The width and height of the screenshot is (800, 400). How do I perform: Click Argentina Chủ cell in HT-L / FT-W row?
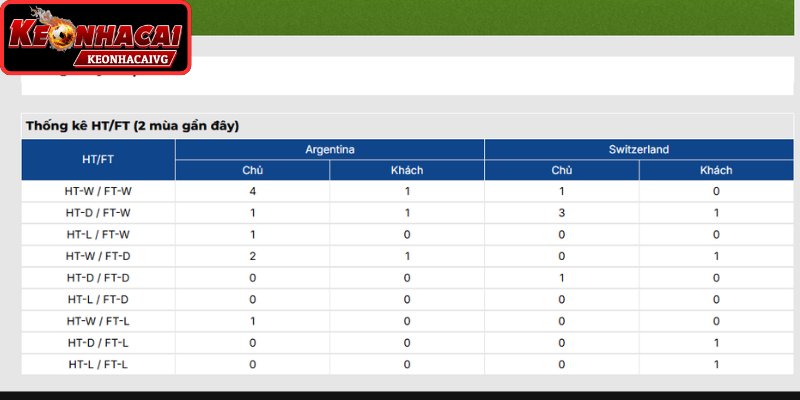click(253, 235)
